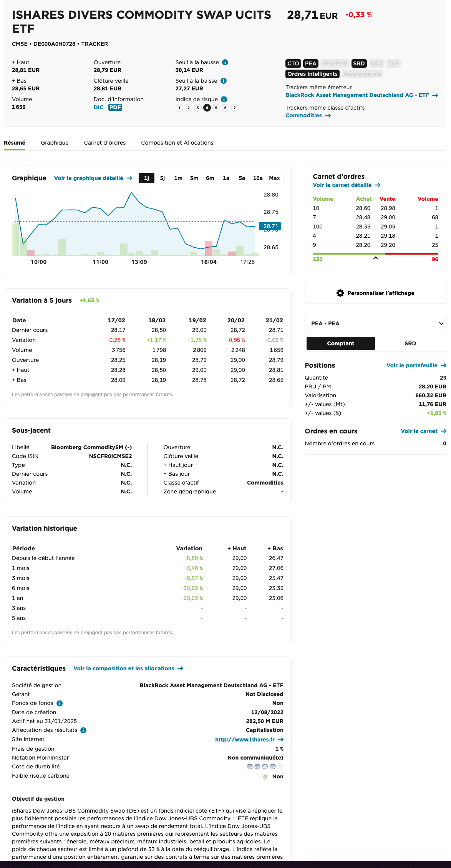
Task: Open the Composition et Allocations tab
Action: [177, 143]
